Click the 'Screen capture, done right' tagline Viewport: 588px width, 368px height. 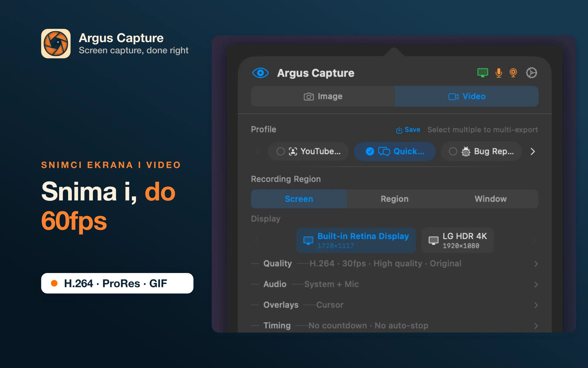(x=134, y=51)
